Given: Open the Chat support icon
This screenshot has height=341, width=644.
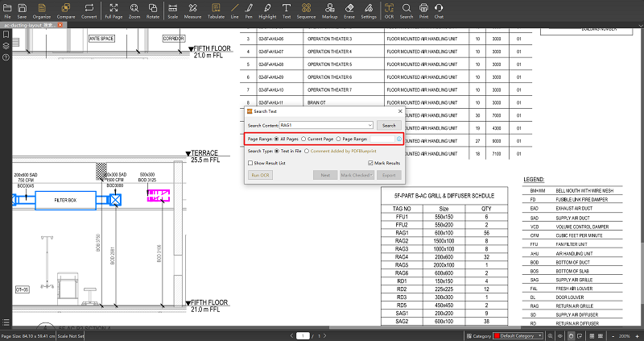Looking at the screenshot, I should [439, 10].
